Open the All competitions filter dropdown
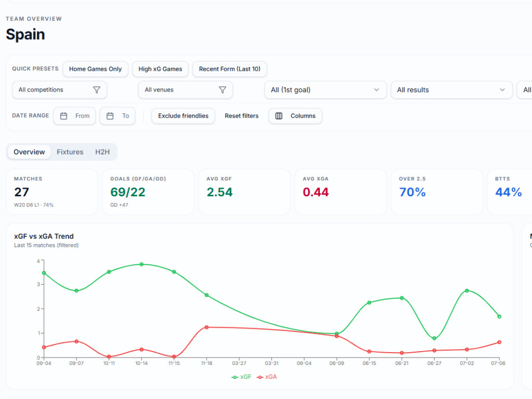 60,90
